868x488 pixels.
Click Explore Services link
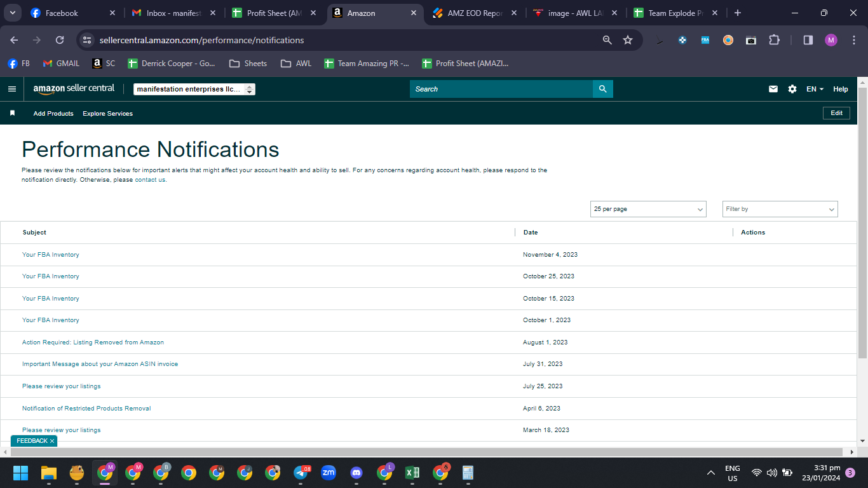pos(107,114)
